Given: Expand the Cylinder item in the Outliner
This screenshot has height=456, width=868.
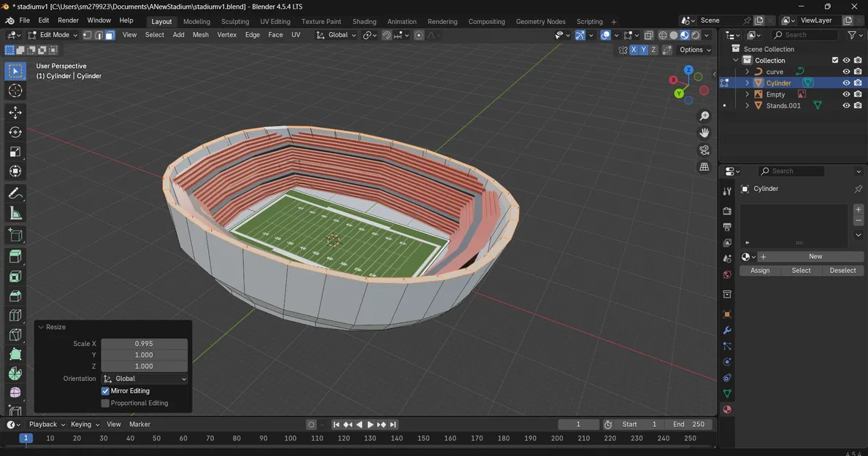Looking at the screenshot, I should point(746,82).
